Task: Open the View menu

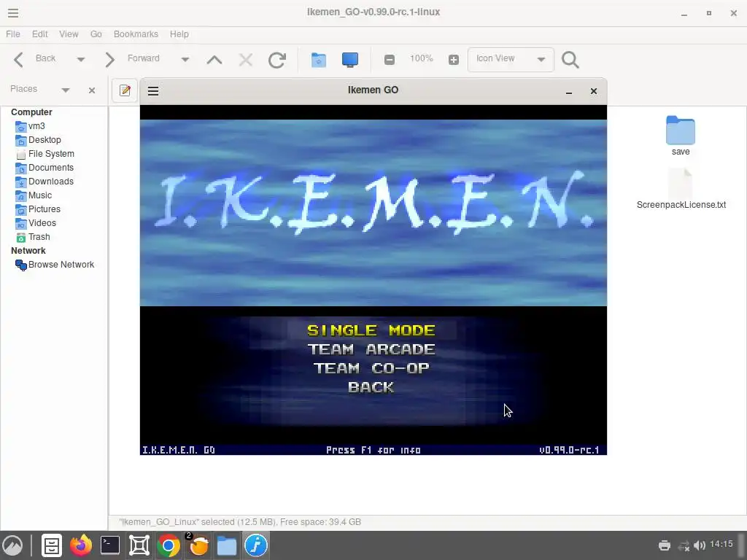Action: click(69, 34)
